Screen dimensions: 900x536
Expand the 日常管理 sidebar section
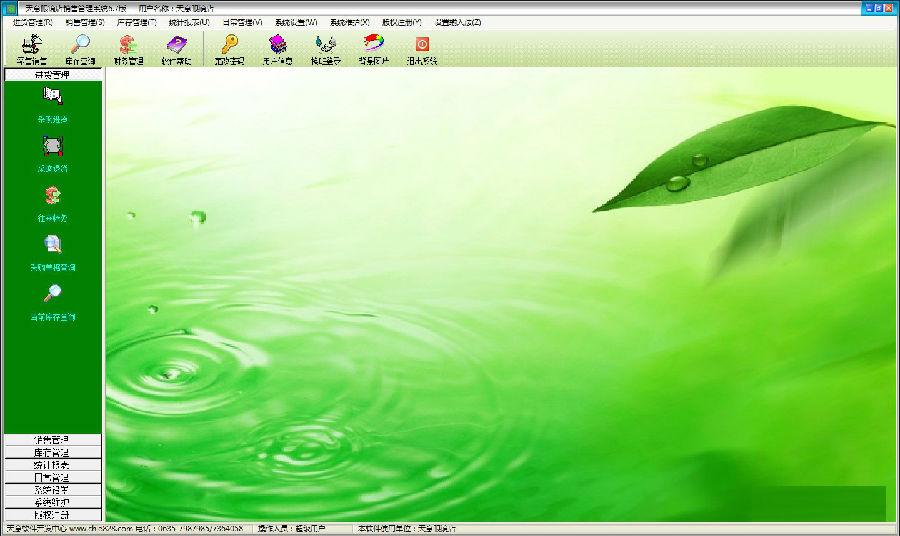coord(52,477)
